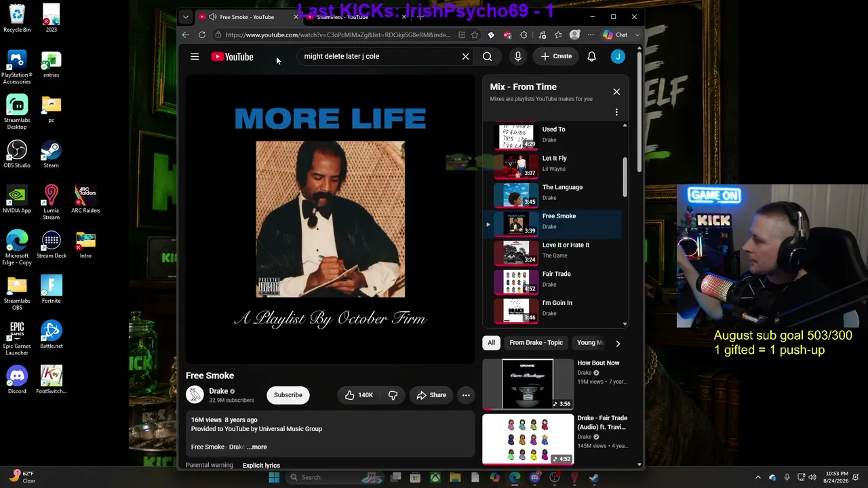
Task: Open Steam from the taskbar
Action: click(x=594, y=477)
